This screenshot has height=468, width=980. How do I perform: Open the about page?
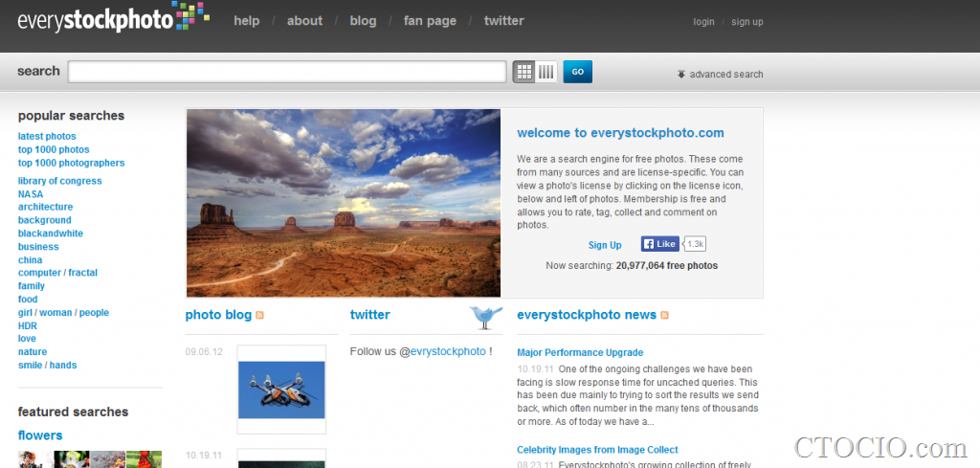(304, 21)
